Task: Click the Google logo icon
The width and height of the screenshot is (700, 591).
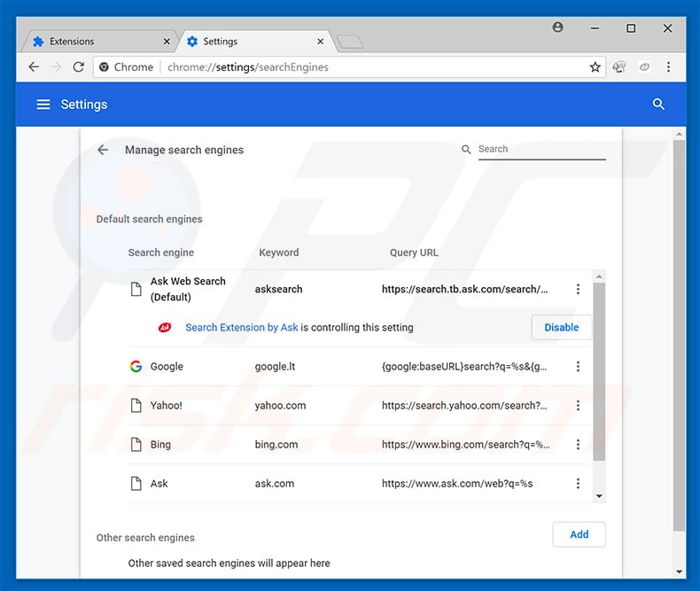Action: [136, 367]
